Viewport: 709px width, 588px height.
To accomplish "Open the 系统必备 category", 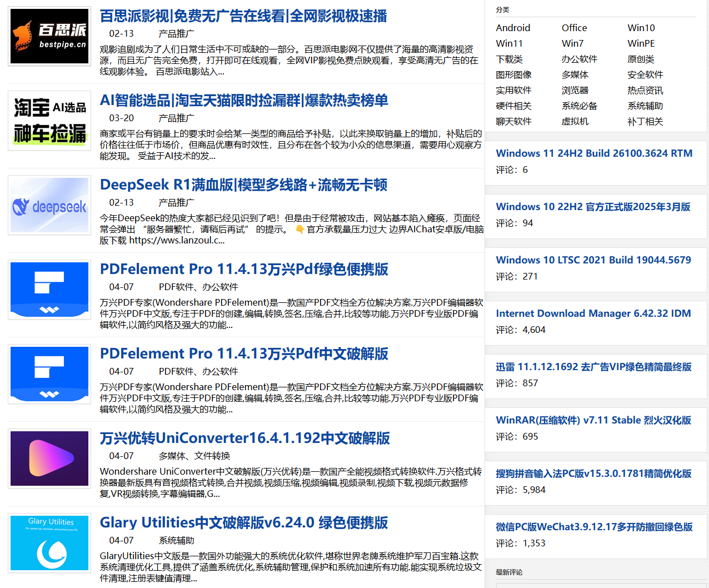I will coord(580,106).
